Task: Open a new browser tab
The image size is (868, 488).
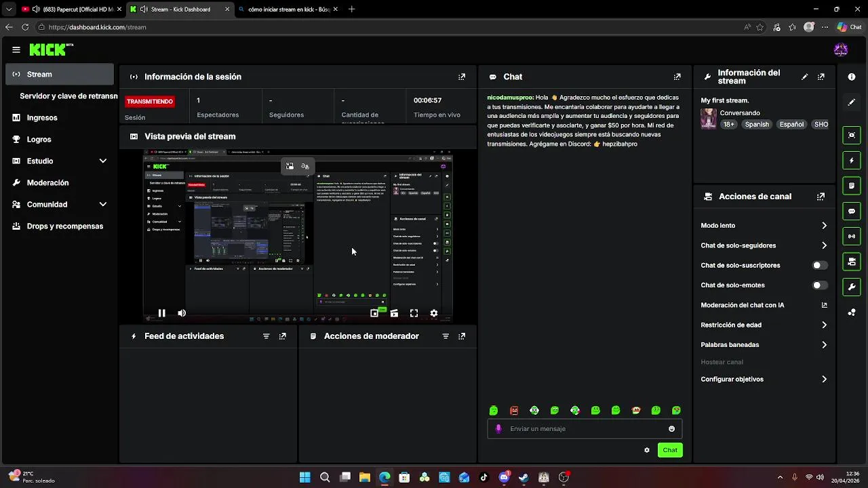Action: (351, 9)
